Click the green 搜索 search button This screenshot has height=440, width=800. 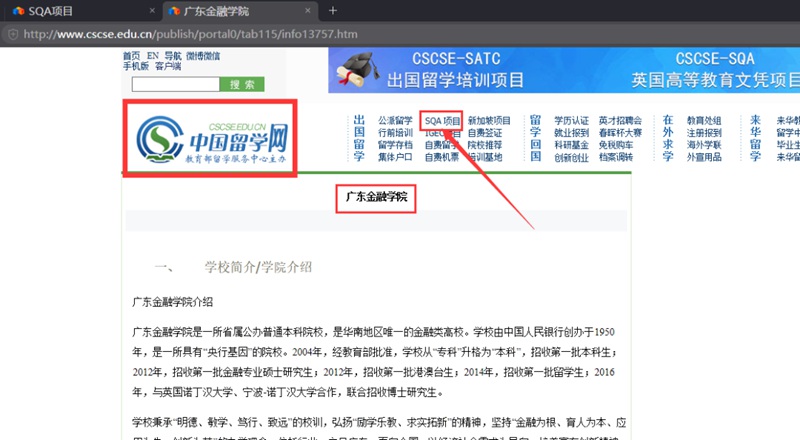tap(242, 84)
